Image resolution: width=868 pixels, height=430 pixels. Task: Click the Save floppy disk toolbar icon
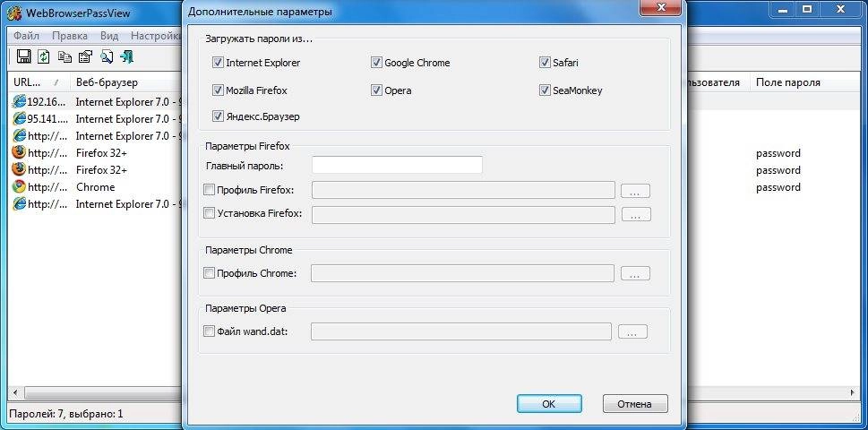pos(23,56)
